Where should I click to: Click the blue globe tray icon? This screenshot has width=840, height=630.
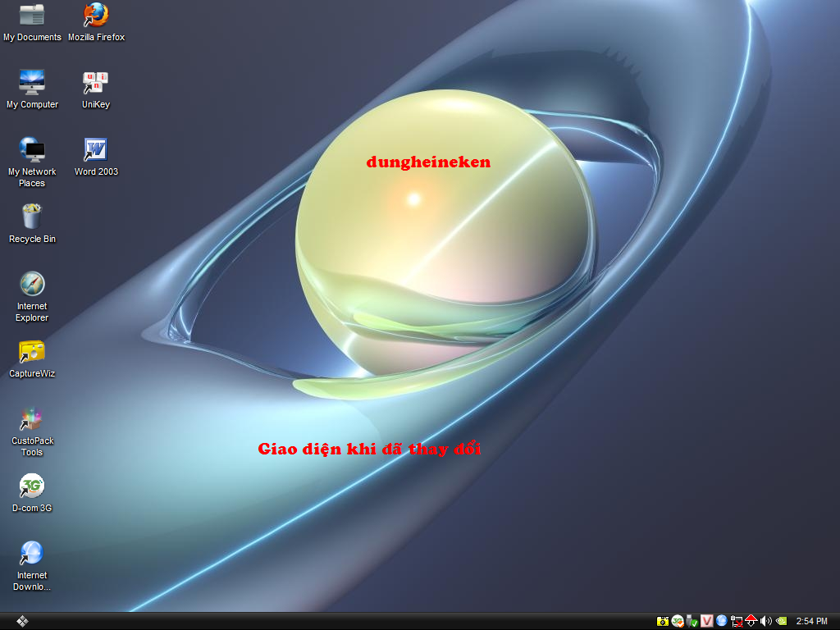[722, 621]
